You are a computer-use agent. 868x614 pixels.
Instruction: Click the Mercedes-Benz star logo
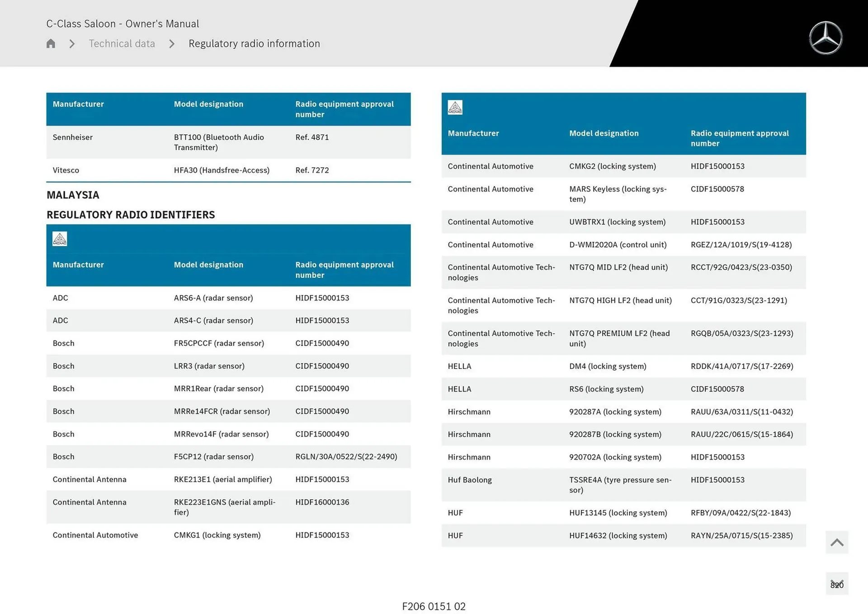(x=826, y=38)
